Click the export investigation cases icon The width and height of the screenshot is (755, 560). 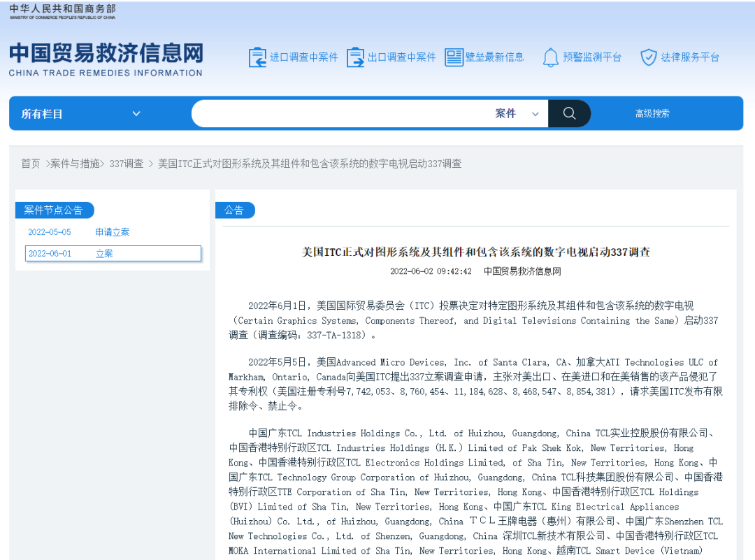(355, 57)
